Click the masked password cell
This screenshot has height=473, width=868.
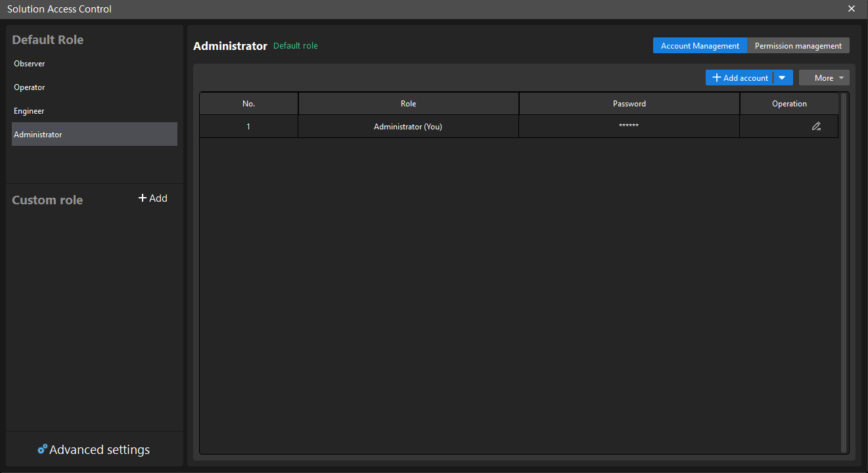click(x=629, y=127)
